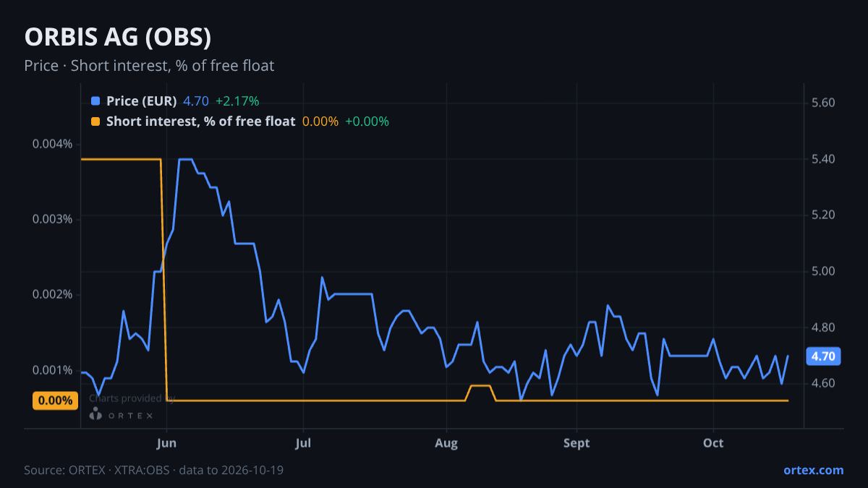Click the 4.60 right axis label
The height and width of the screenshot is (488, 868).
coord(824,383)
